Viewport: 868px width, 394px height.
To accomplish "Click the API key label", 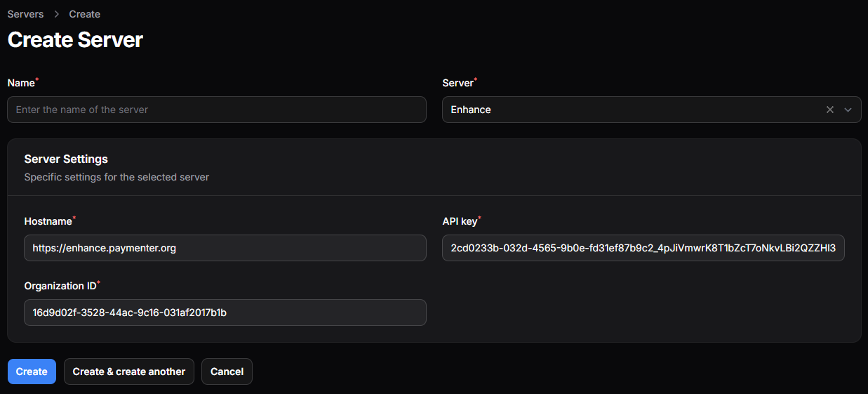I will pos(460,221).
